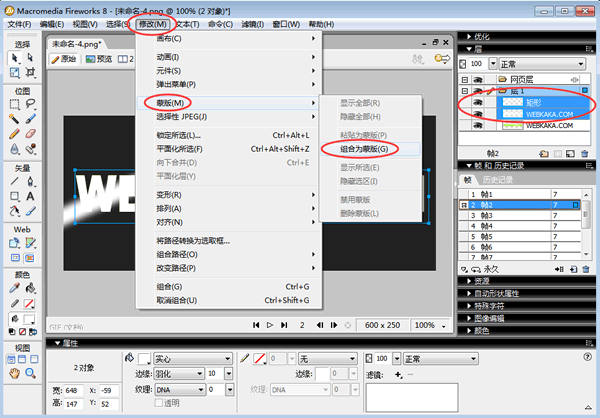This screenshot has height=418, width=600.
Task: Select the Zoom magnifier tool
Action: tap(30, 373)
